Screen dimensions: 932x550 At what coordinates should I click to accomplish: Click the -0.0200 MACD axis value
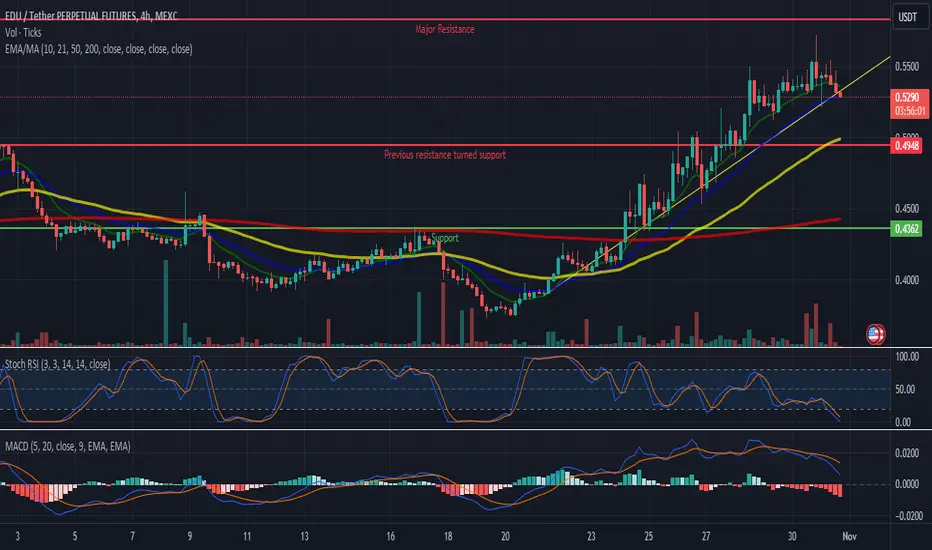click(907, 516)
